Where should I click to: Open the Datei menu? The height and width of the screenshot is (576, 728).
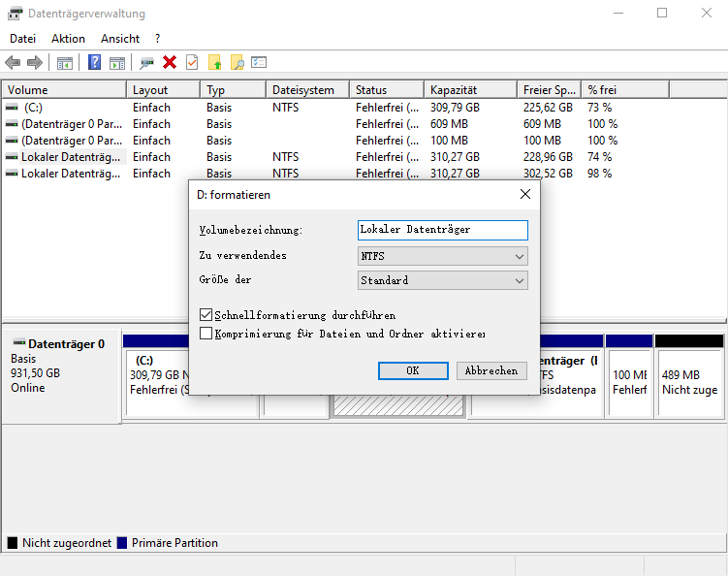pos(22,39)
